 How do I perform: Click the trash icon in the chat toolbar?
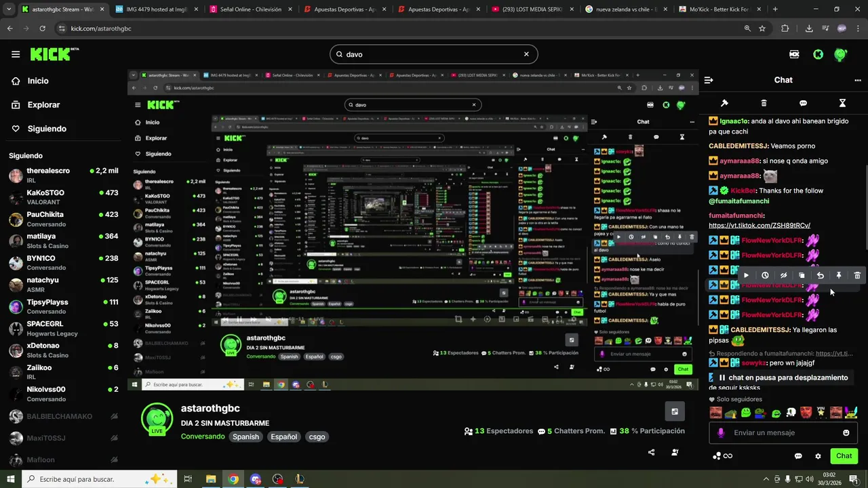[764, 103]
